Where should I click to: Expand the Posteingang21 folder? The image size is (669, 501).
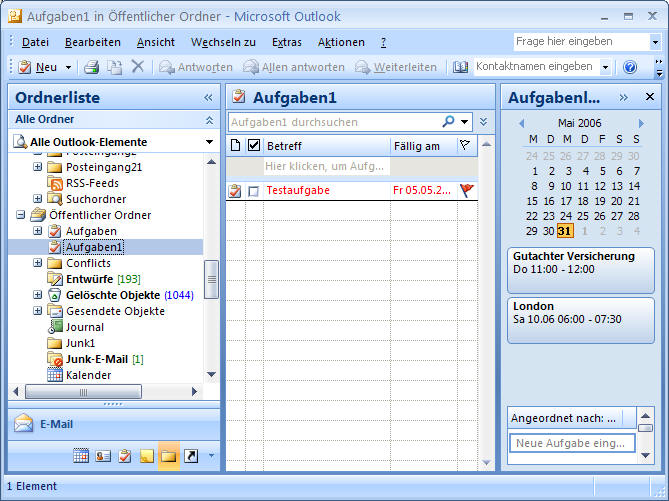coord(38,167)
